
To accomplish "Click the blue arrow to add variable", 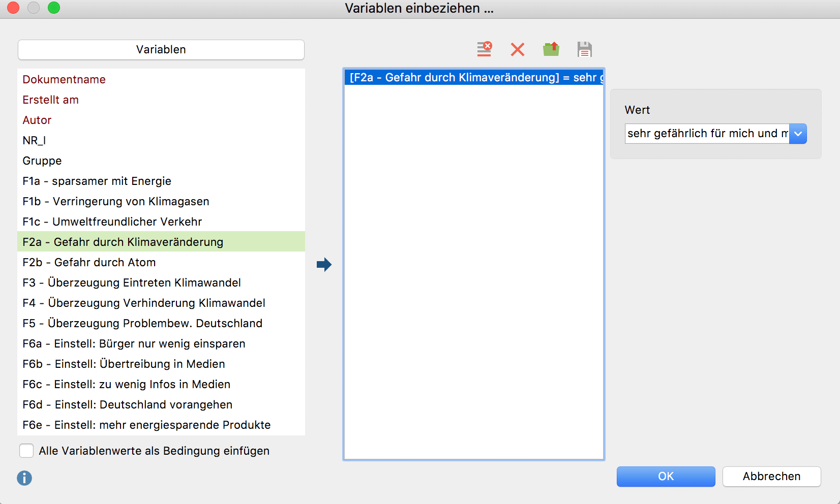I will pos(324,264).
